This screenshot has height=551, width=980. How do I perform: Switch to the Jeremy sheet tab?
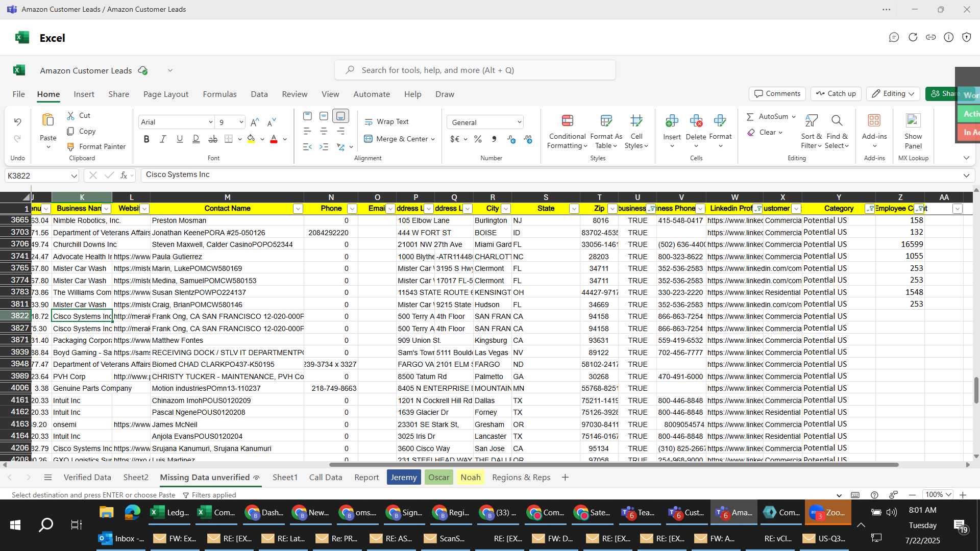[404, 478]
